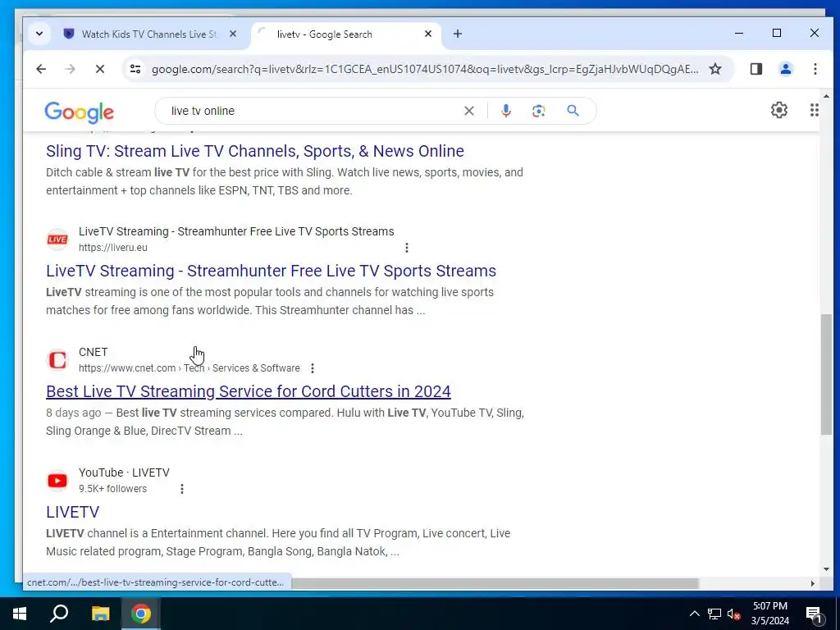840x630 pixels.
Task: Open more options for YouTube LIVETV result
Action: point(182,489)
